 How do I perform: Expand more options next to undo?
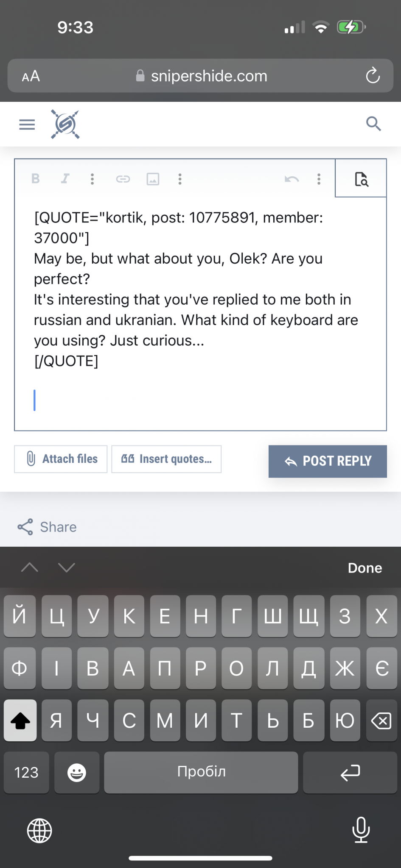point(319,179)
